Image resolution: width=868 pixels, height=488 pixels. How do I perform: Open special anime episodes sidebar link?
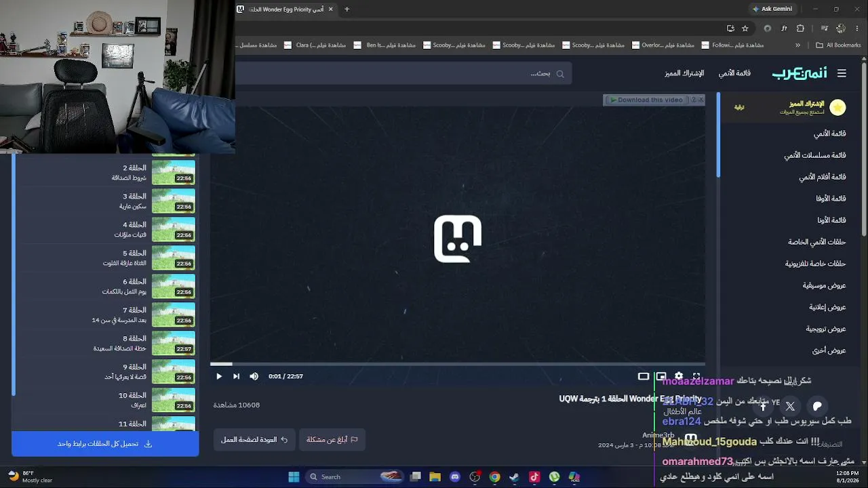click(817, 242)
